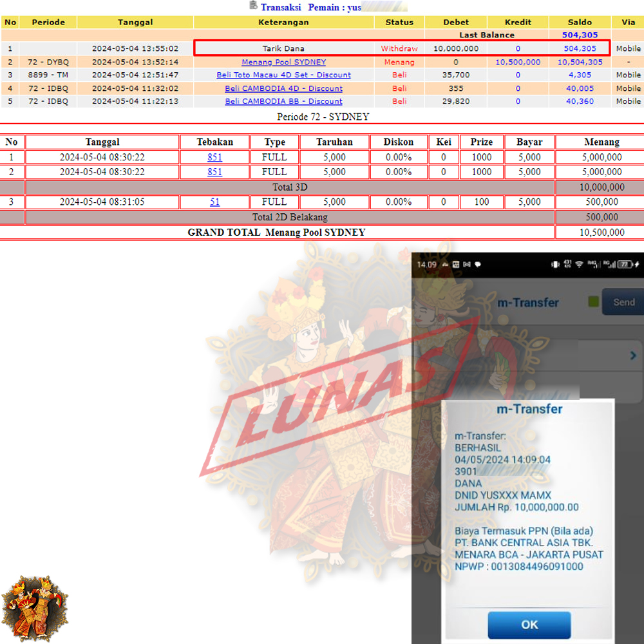Tap the Wi-Fi icon in phone status bar
644x644 pixels.
(x=579, y=265)
